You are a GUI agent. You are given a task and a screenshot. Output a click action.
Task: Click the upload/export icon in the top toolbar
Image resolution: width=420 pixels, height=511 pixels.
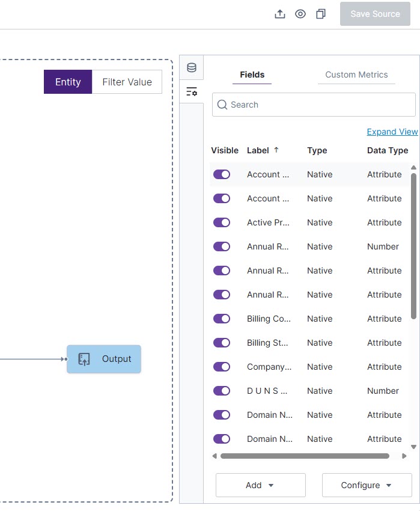point(280,13)
